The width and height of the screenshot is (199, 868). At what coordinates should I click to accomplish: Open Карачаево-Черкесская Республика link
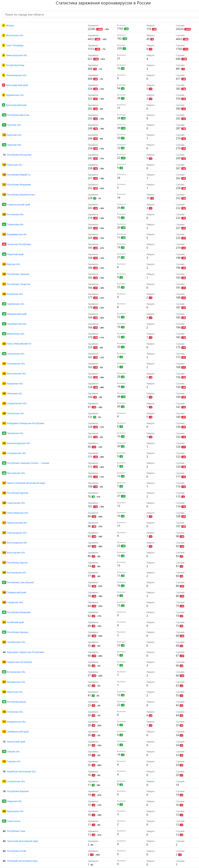click(x=26, y=652)
